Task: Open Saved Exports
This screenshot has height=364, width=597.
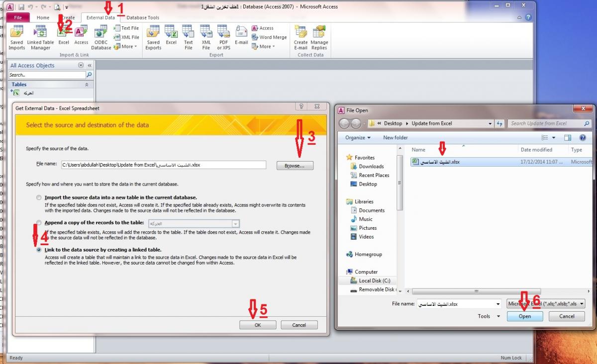Action: tap(153, 38)
